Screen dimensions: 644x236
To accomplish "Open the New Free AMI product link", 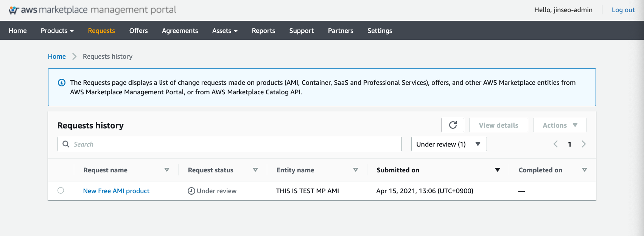I will [x=116, y=191].
